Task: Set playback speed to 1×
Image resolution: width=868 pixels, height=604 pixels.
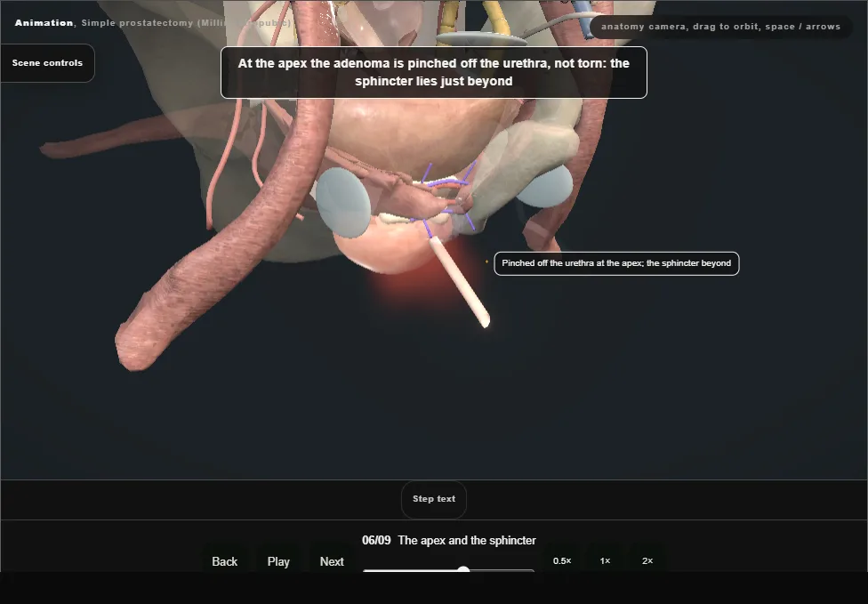Action: click(x=605, y=560)
